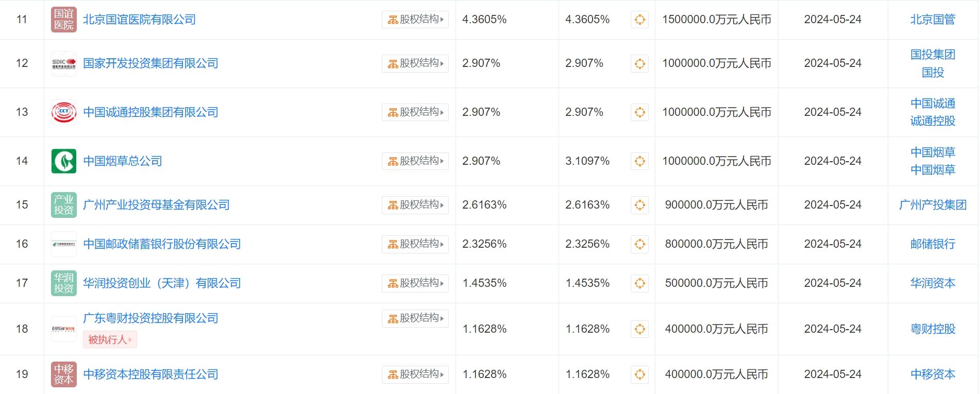This screenshot has height=394, width=980.
Task: Open 股权结构 for 广州产业投资母基金
Action: 415,205
